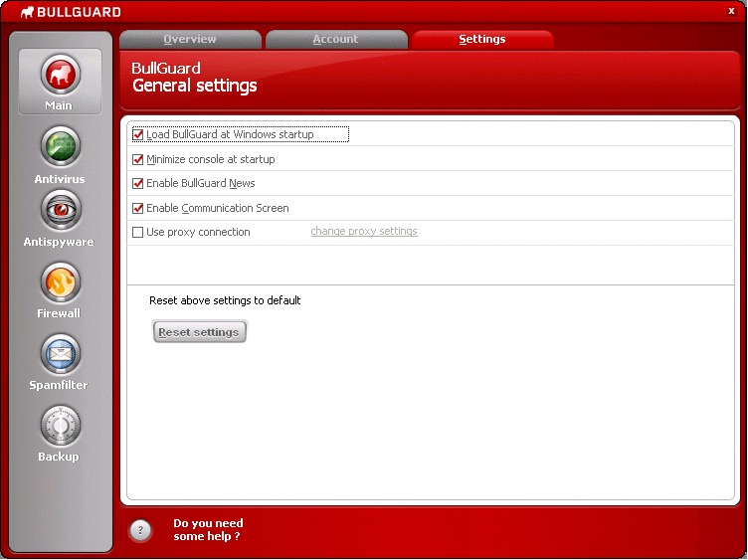Click the Reset settings button

point(199,332)
